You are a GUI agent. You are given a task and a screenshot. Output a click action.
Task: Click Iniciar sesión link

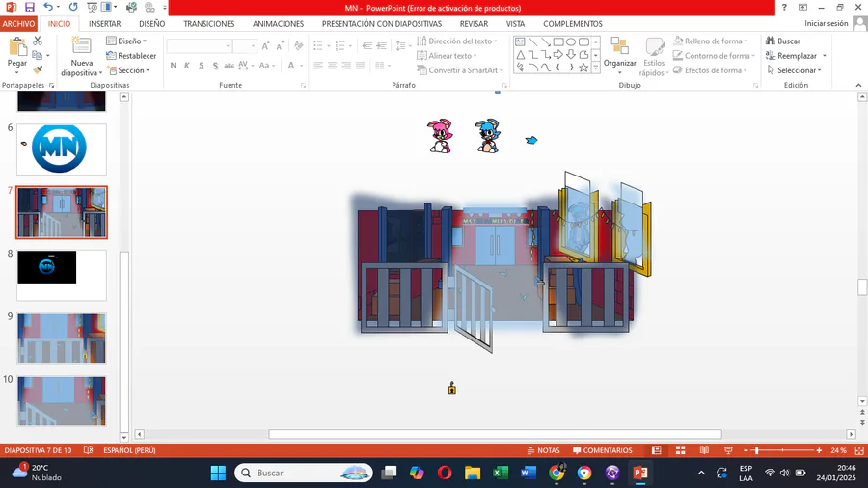click(x=826, y=23)
